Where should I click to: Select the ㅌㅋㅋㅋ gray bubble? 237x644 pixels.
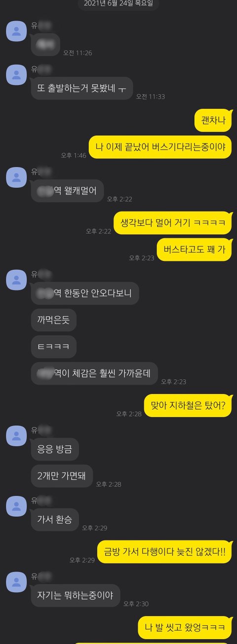tap(54, 347)
